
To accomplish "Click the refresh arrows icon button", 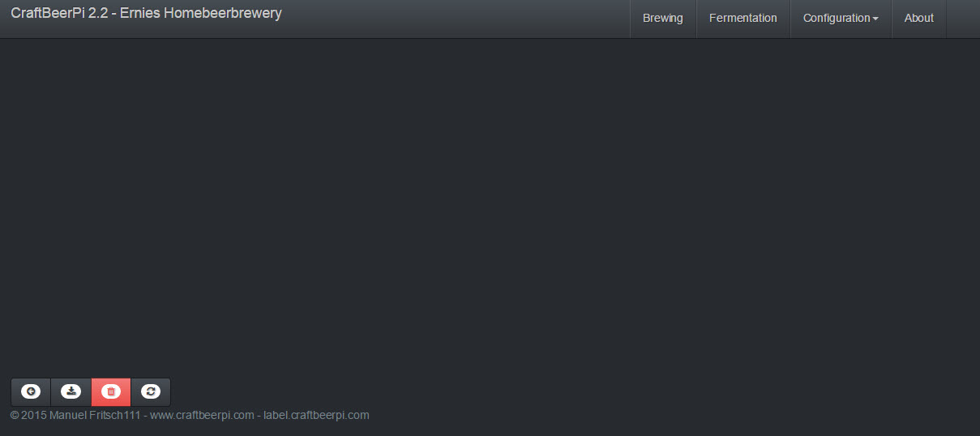I will 151,392.
